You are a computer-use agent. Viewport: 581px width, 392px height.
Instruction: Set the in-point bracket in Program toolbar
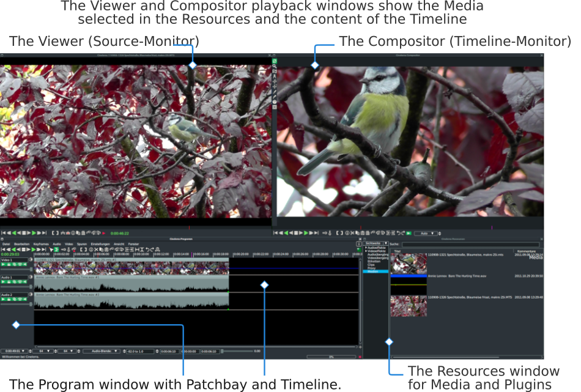[81, 250]
